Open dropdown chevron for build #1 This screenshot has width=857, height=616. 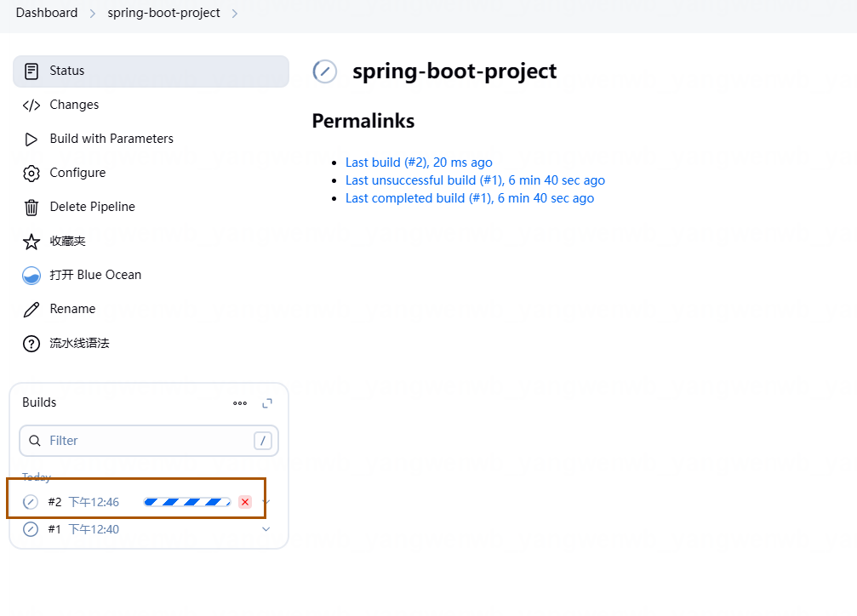(266, 529)
